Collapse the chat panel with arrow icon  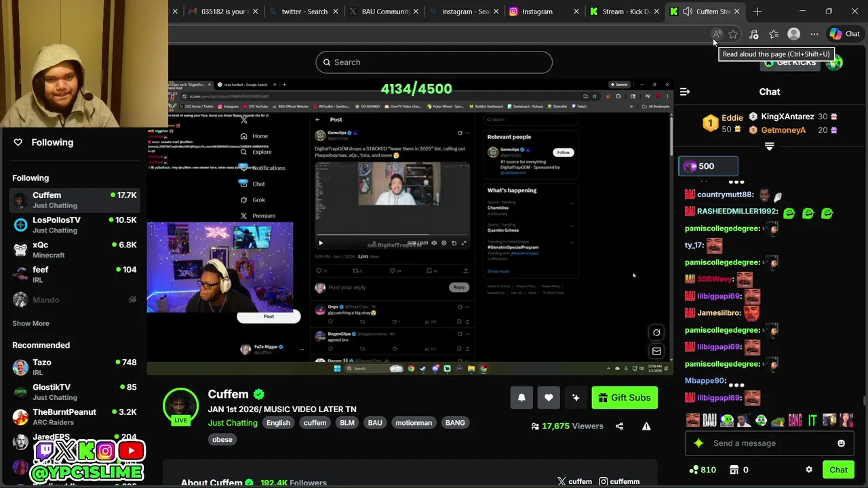pyautogui.click(x=685, y=91)
